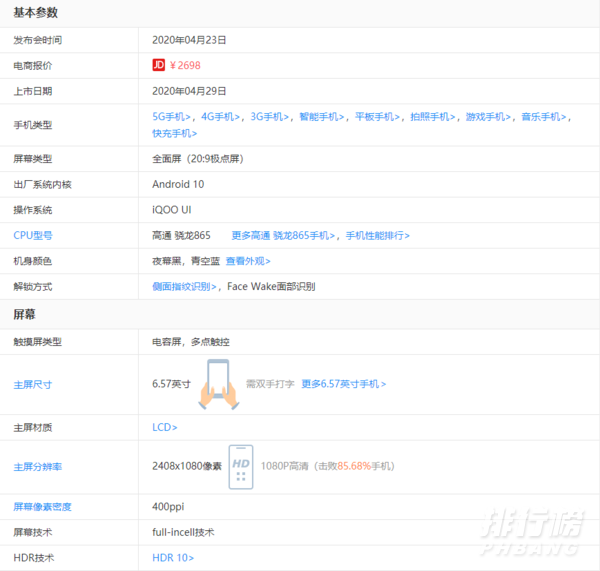Screen dimensions: 600x571
Task: Click the 屏幕像素密度 label link
Action: click(x=42, y=507)
